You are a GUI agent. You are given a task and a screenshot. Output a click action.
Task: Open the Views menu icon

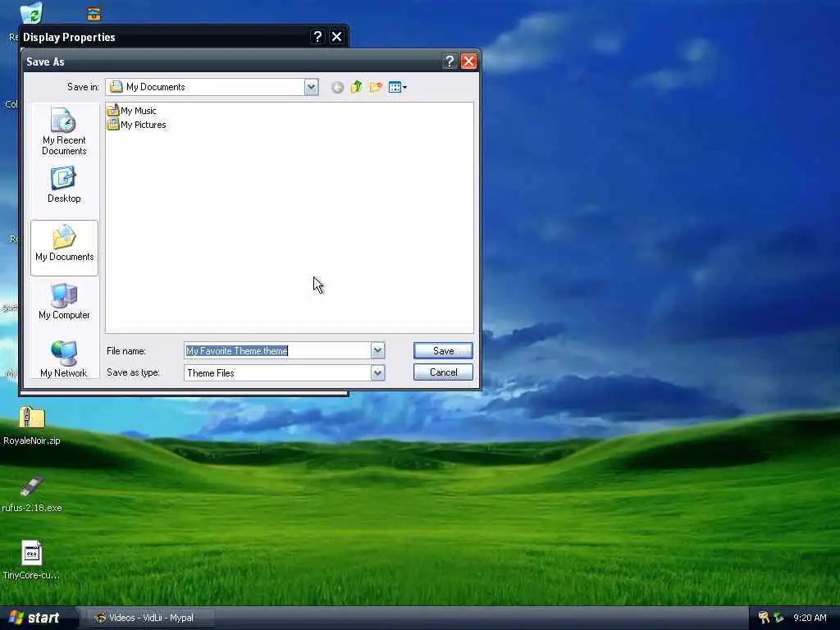tap(398, 87)
